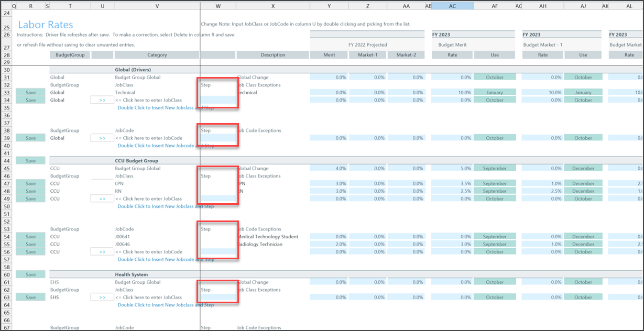
Task: Click the Insert New Jobcode link in row 57
Action: pos(166,259)
